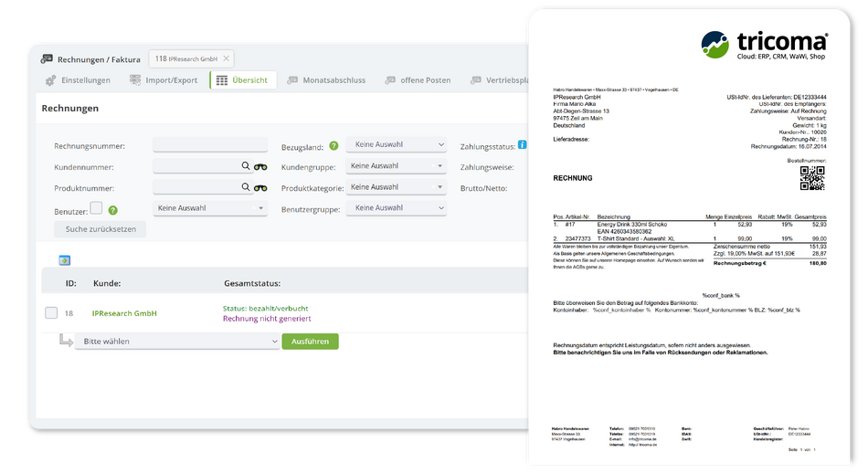Screen dimensions: 868x474
Task: Click the offene Posten tab icon
Action: 390,80
